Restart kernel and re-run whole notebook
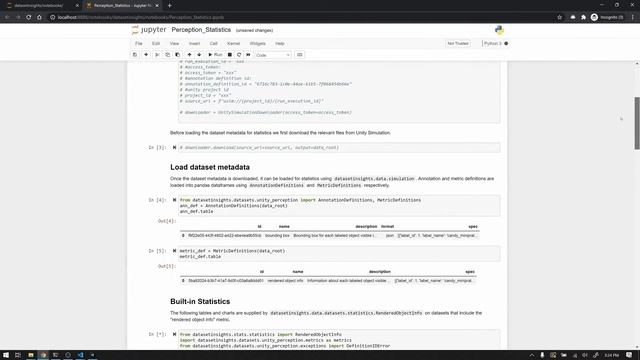This screenshot has height=360, width=640. (248, 55)
